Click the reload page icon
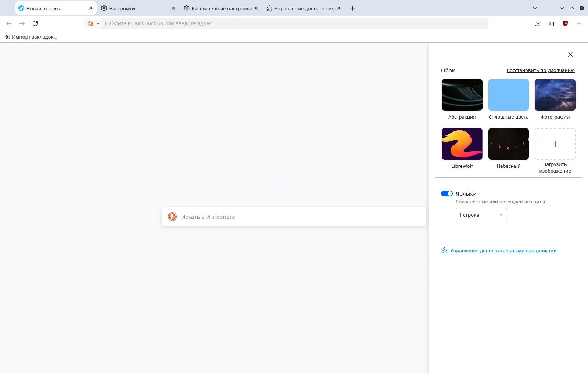Image resolution: width=588 pixels, height=373 pixels. pyautogui.click(x=35, y=23)
